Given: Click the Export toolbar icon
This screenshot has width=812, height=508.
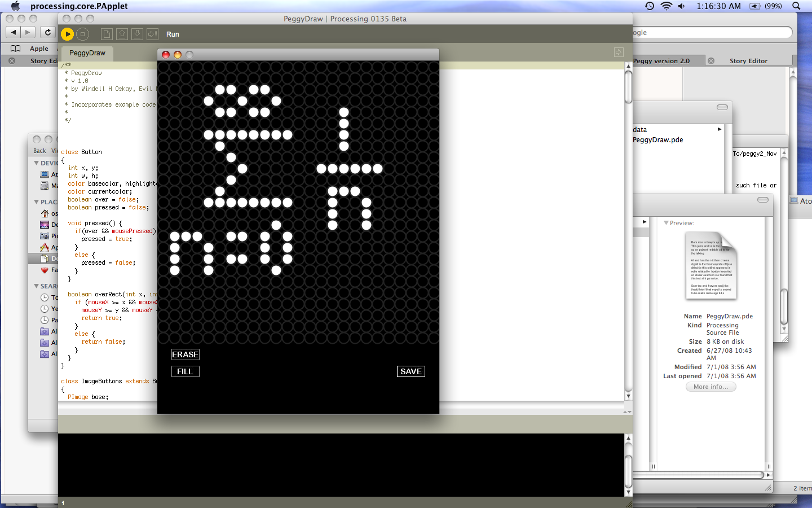Looking at the screenshot, I should click(152, 34).
